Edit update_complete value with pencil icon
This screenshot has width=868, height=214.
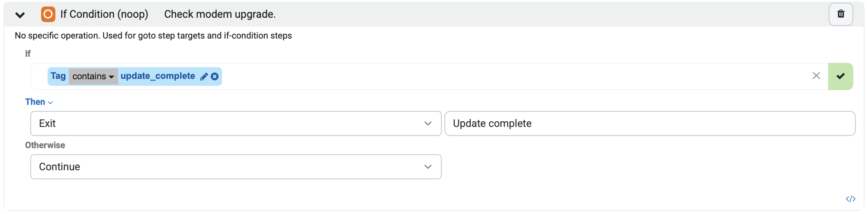(x=204, y=77)
